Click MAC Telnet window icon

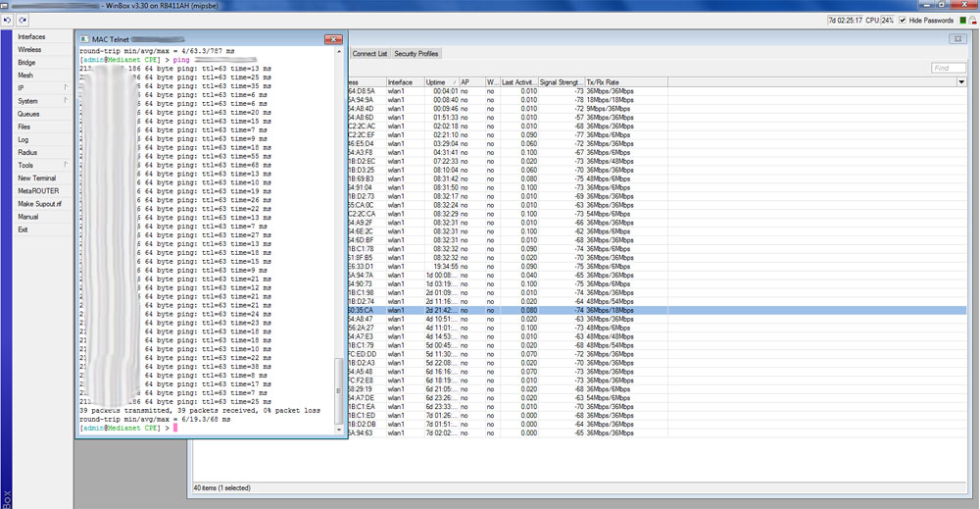(x=84, y=39)
